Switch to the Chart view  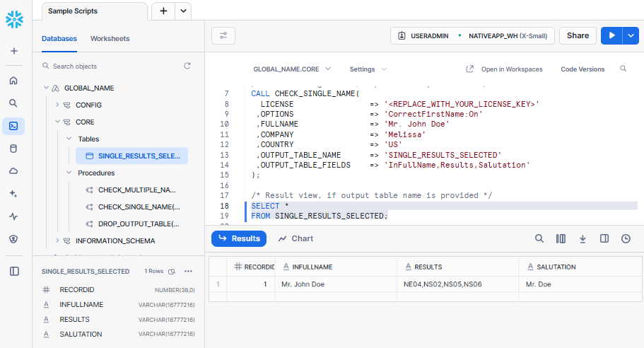(295, 238)
